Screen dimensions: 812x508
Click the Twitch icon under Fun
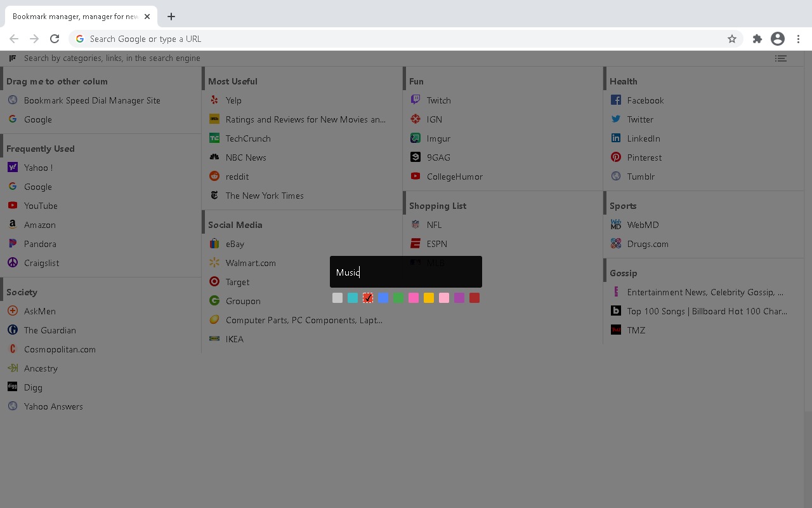pos(416,100)
